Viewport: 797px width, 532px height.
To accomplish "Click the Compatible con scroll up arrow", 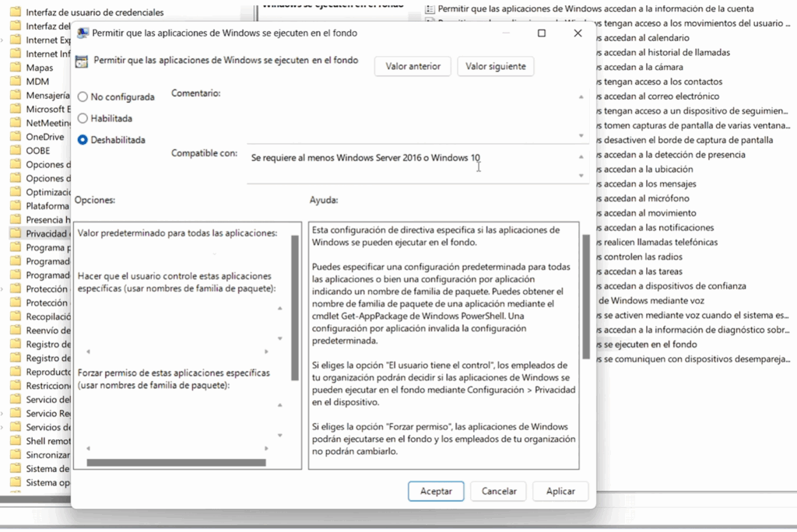I will click(x=581, y=157).
